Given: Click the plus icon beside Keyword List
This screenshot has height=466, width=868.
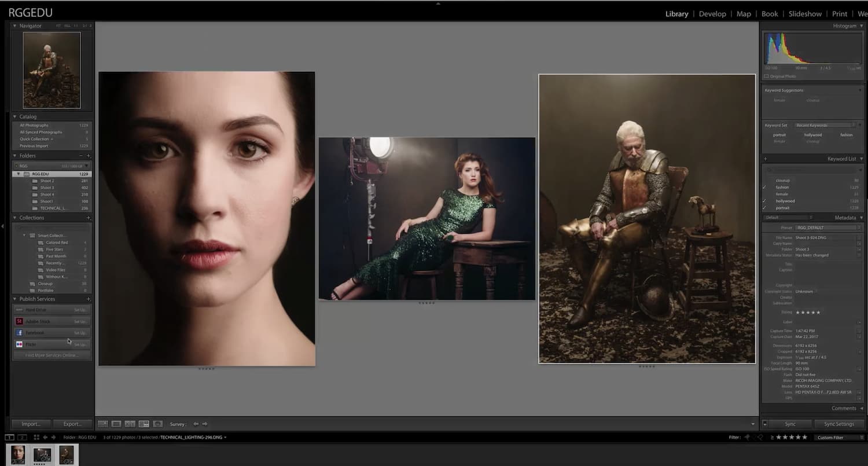Looking at the screenshot, I should tap(765, 159).
